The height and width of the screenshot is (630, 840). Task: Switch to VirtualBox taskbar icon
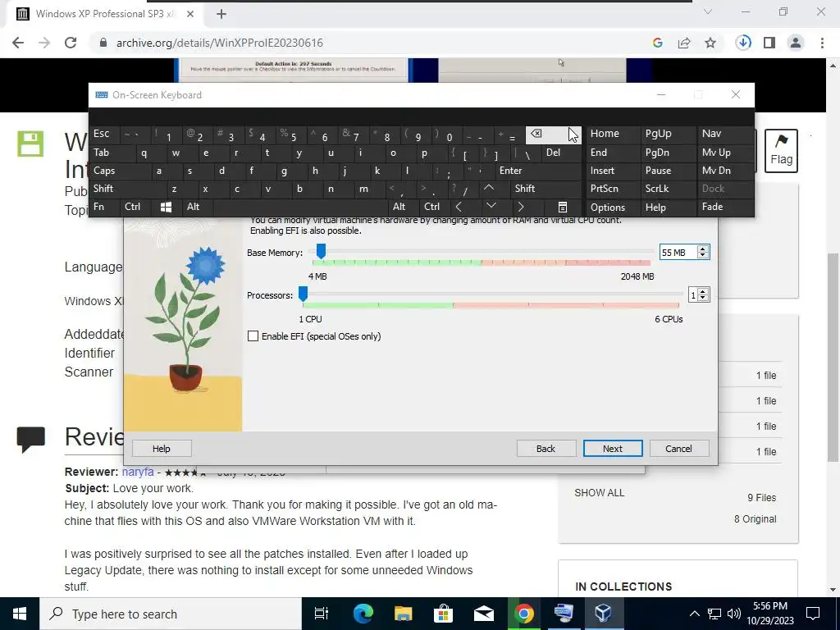(x=603, y=614)
